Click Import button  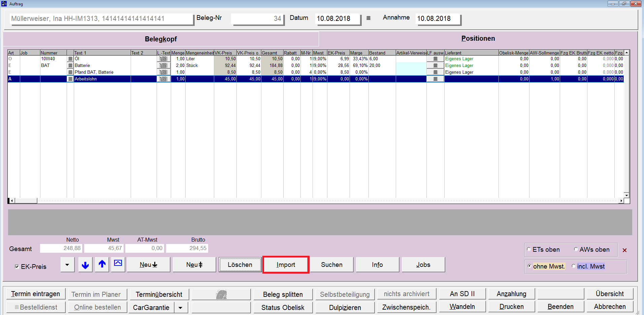click(286, 265)
